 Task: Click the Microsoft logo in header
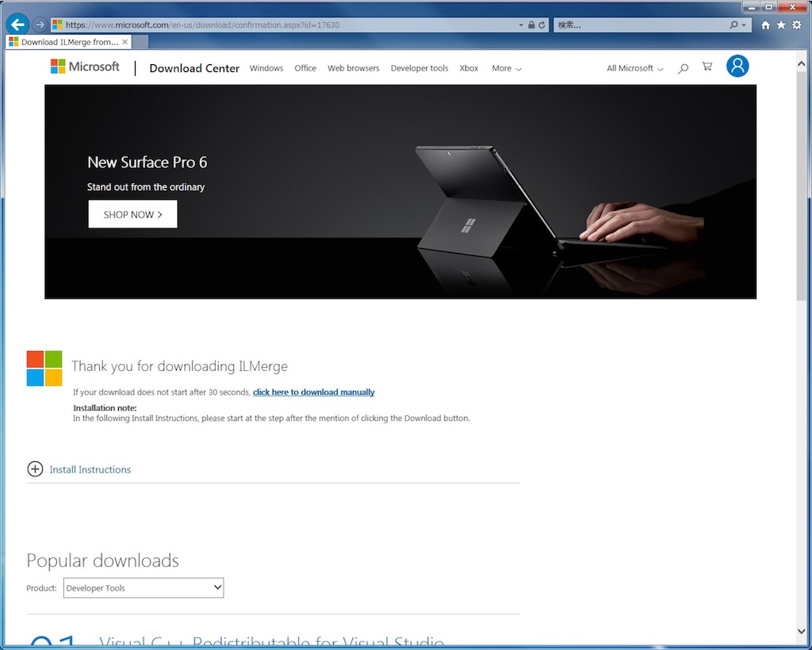click(85, 67)
